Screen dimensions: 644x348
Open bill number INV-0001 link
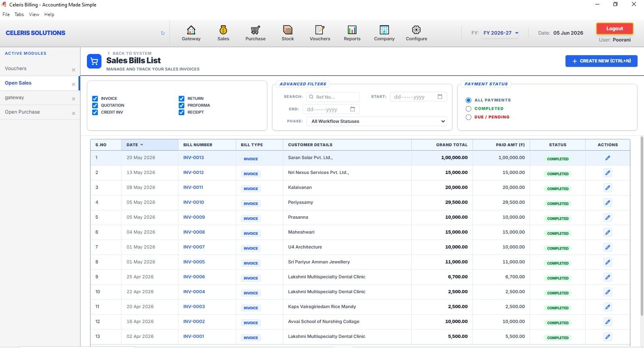[194, 336]
